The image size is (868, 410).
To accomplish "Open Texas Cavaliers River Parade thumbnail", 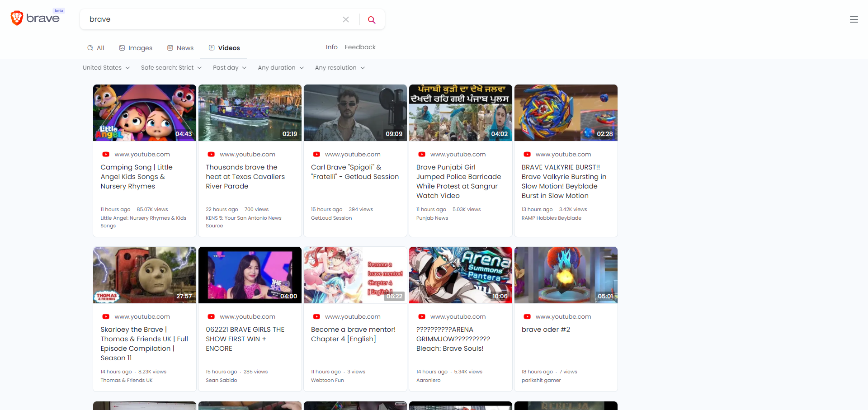I will 250,113.
